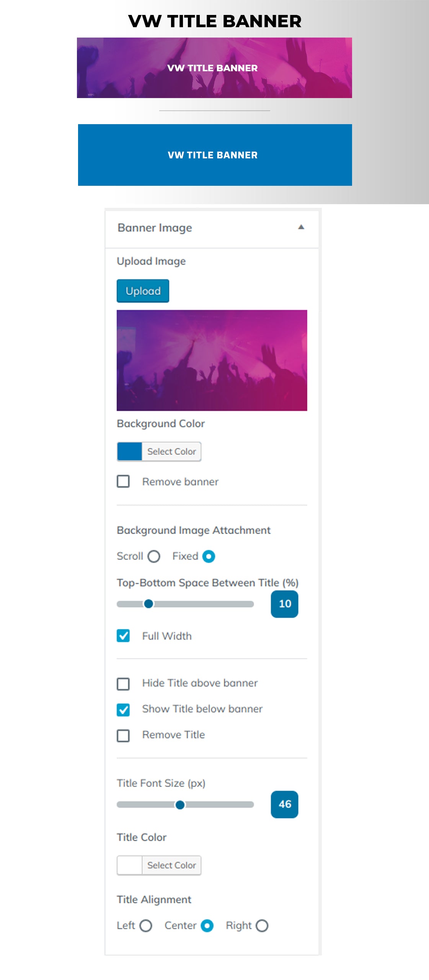Set Title Alignment to Right
Image resolution: width=429 pixels, height=980 pixels.
click(x=263, y=925)
